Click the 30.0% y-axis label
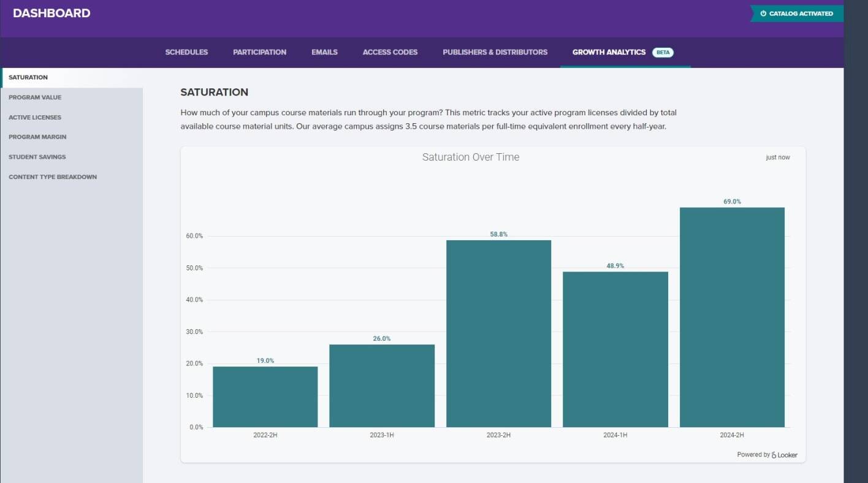Screen dimensions: 868x483 pyautogui.click(x=195, y=332)
